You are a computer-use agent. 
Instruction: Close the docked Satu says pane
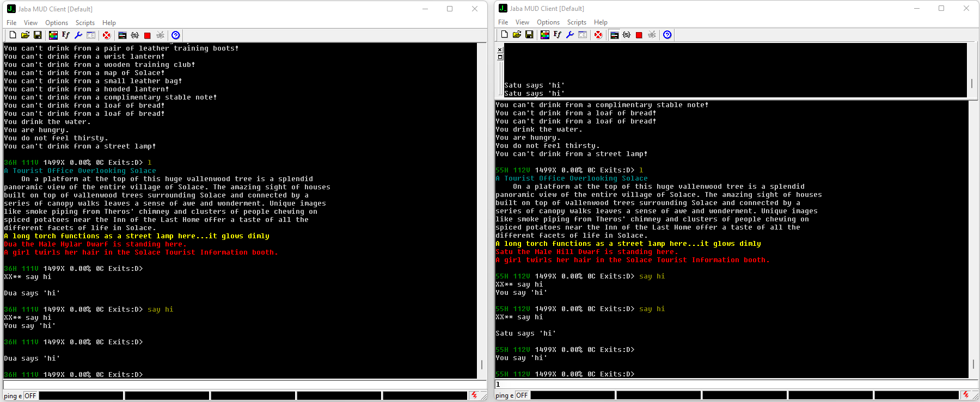(500, 50)
